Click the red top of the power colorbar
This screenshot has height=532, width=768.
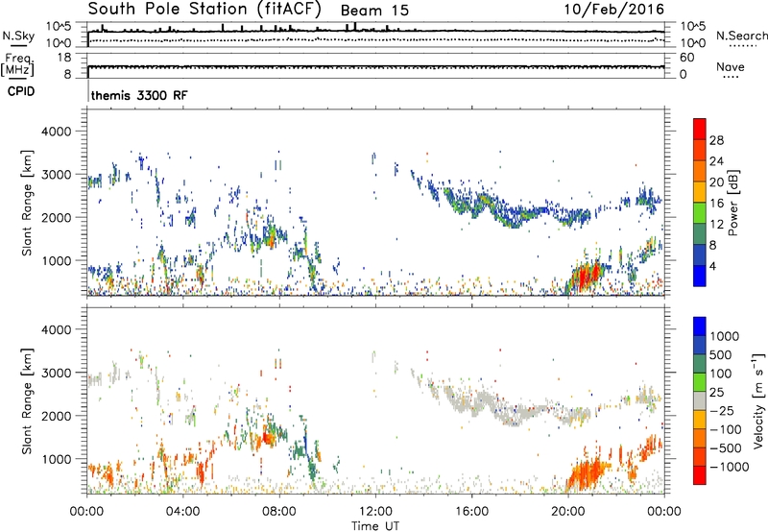coord(700,129)
